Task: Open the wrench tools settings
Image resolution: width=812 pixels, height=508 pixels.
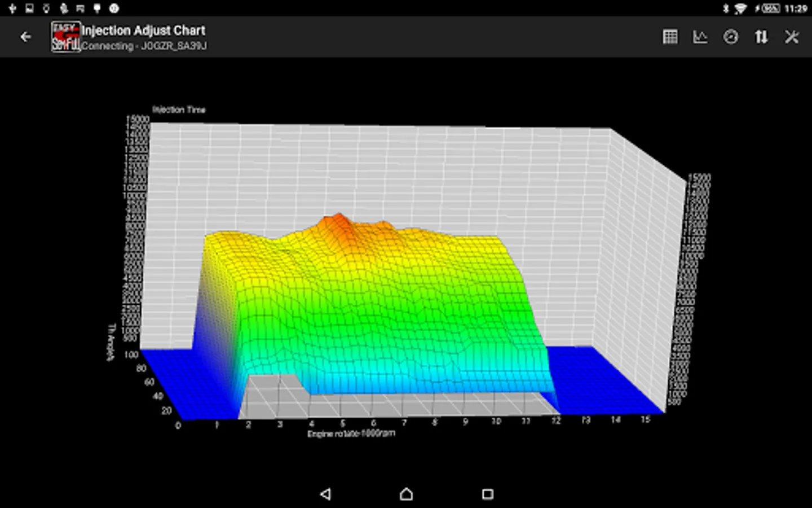Action: 792,37
